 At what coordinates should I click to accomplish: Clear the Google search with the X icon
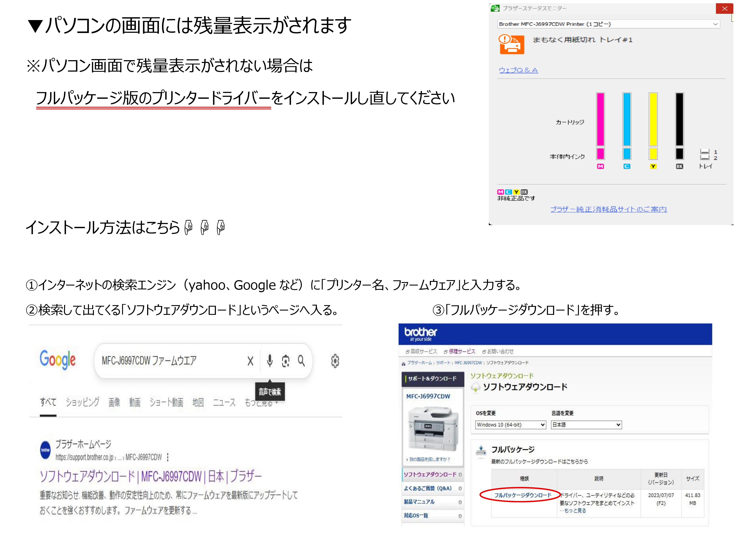tap(251, 361)
